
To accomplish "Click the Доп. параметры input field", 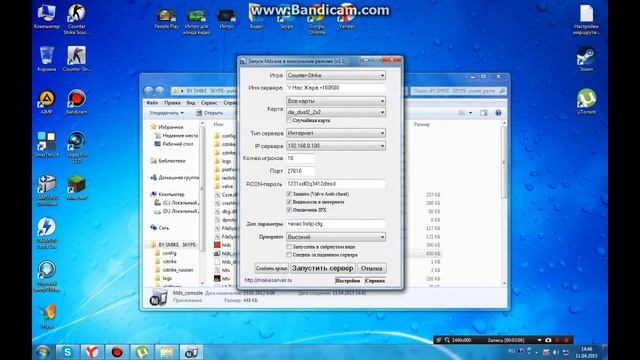I will 336,224.
